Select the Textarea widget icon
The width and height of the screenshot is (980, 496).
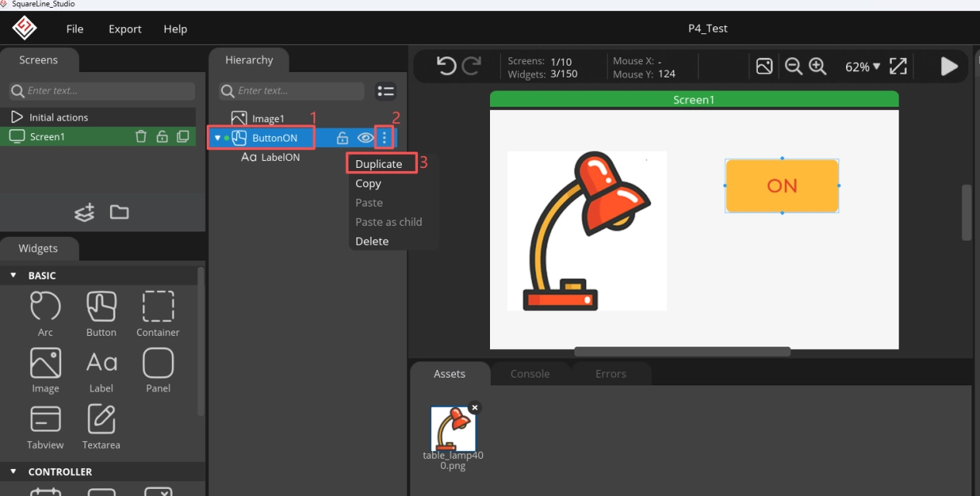[x=101, y=419]
